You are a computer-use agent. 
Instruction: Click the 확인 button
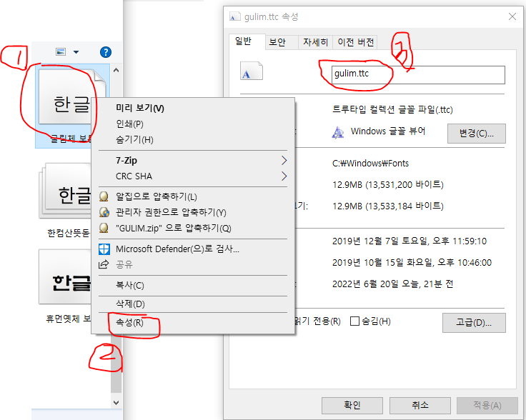point(352,406)
